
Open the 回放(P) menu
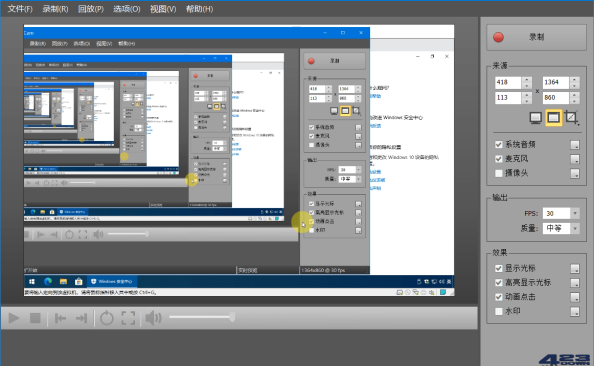(91, 9)
